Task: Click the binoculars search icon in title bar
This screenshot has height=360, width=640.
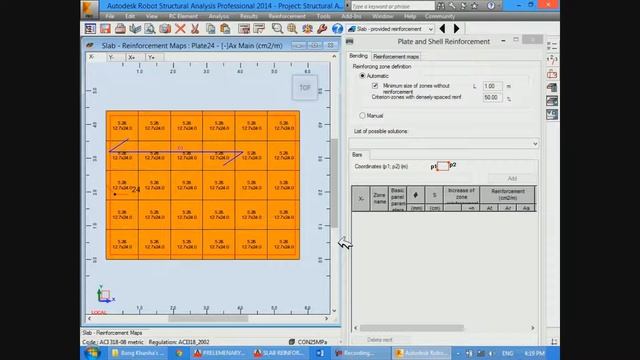Action: coord(441,6)
